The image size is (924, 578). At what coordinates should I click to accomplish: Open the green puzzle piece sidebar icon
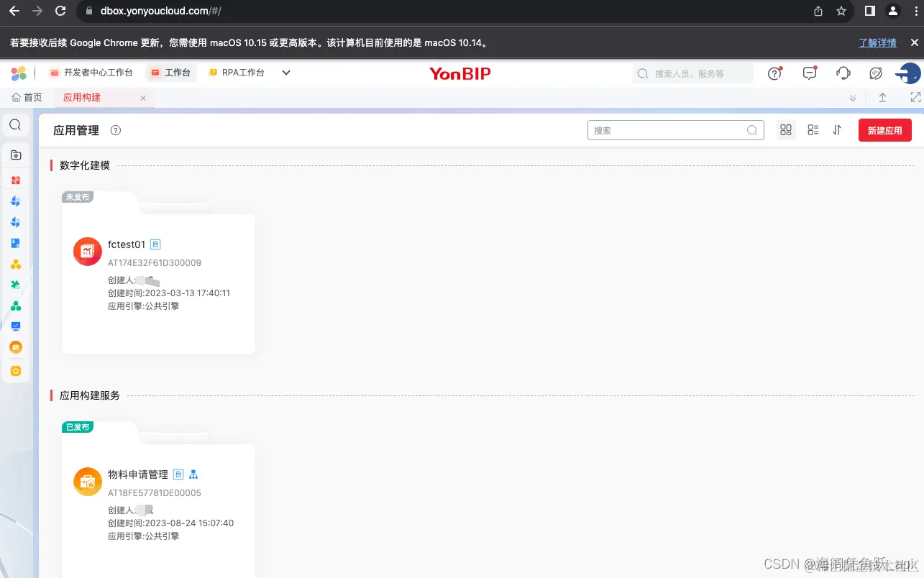16,285
